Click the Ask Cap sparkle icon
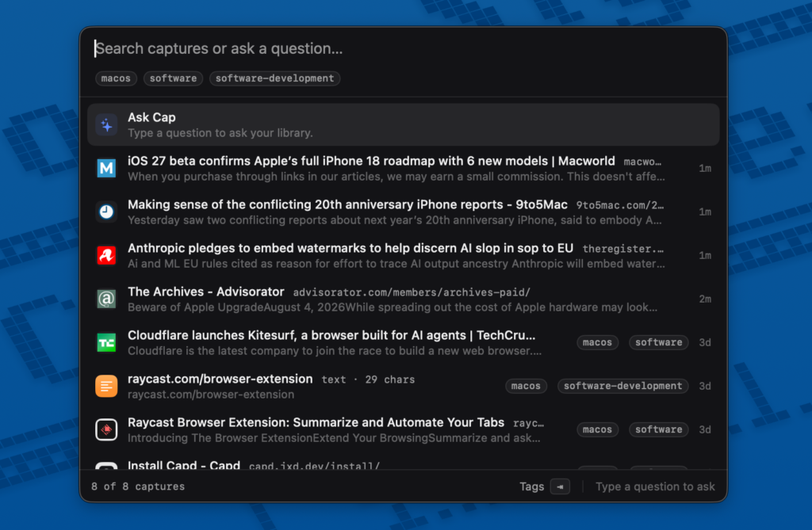The height and width of the screenshot is (530, 812). click(x=107, y=124)
